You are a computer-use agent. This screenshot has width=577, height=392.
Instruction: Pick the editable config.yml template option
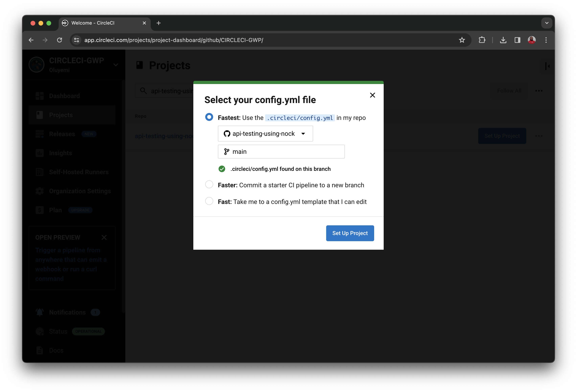coord(209,201)
